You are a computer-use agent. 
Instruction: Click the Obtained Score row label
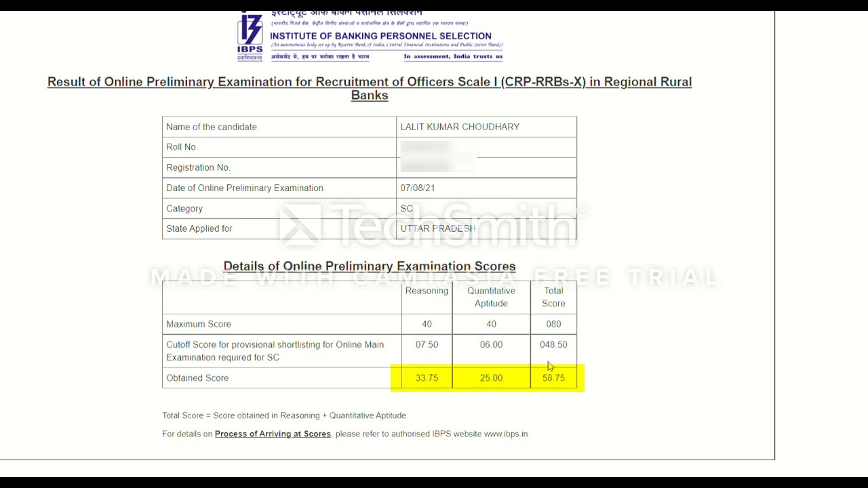click(197, 378)
